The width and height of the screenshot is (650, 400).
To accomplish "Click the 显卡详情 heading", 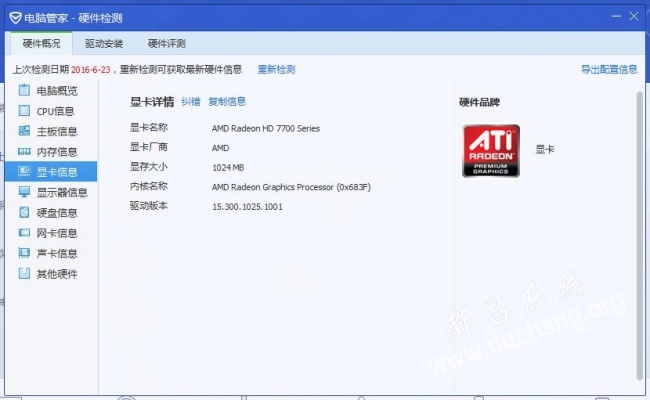I will tap(152, 102).
